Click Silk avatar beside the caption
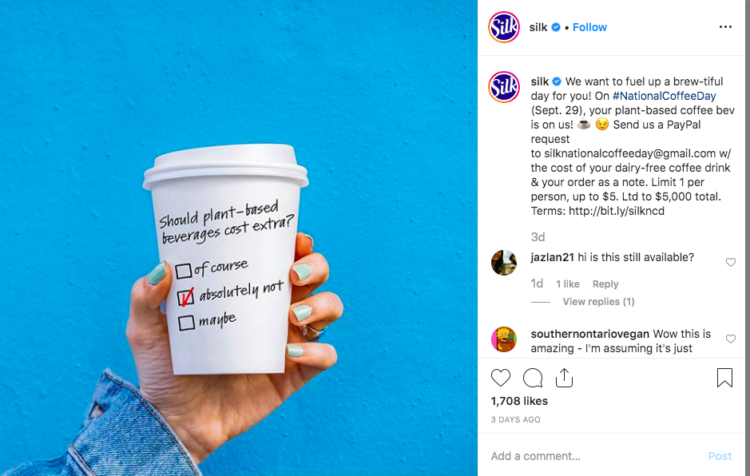 (x=504, y=87)
